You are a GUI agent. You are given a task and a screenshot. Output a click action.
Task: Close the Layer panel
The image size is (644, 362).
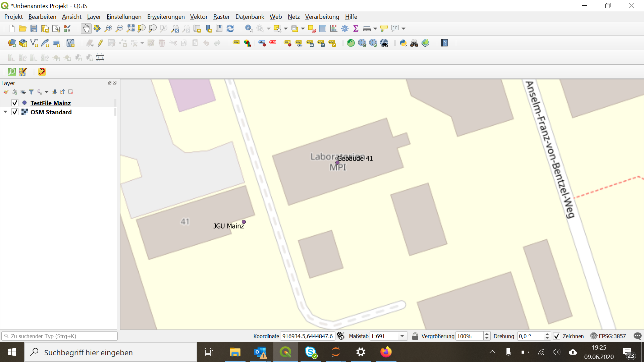[115, 83]
